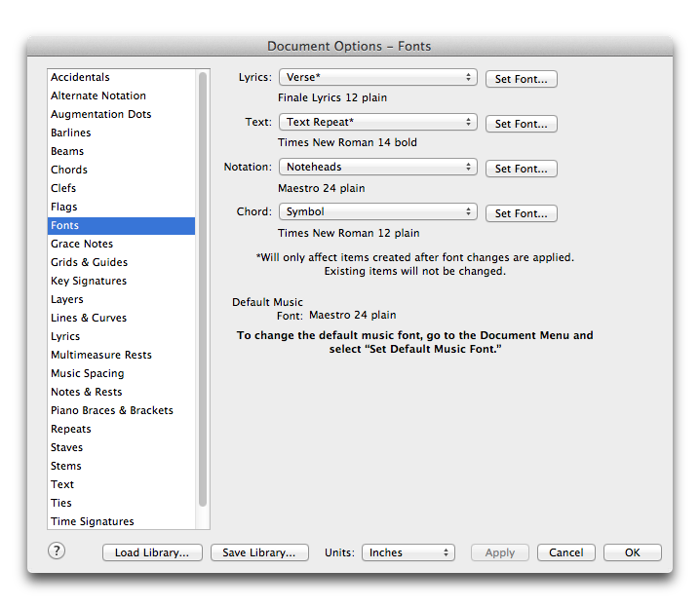The width and height of the screenshot is (700, 608).
Task: Select Layers in the list
Action: pos(121,299)
